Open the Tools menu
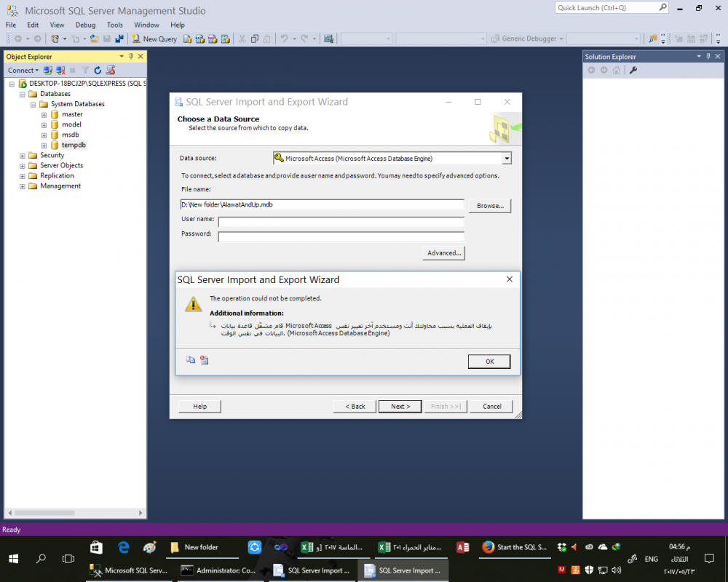This screenshot has height=582, width=728. click(115, 25)
